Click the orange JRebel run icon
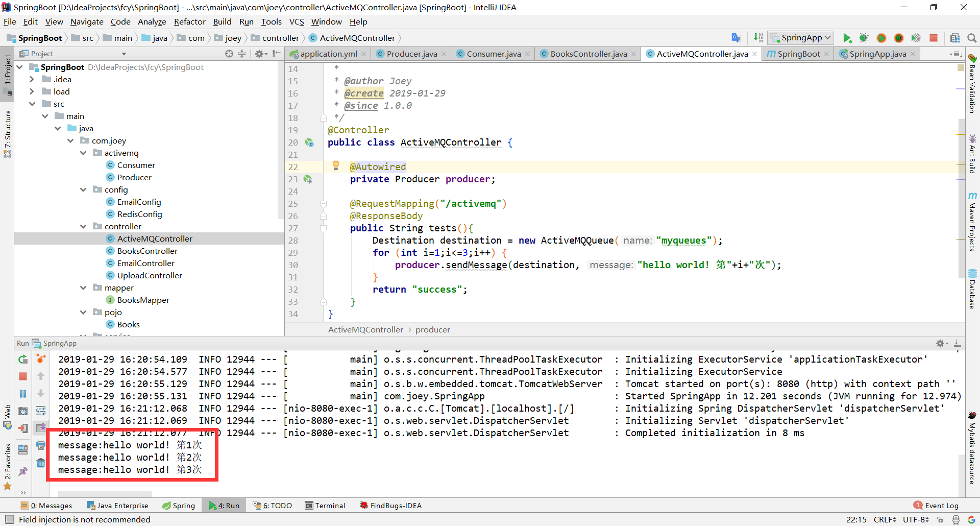This screenshot has height=526, width=980. (x=881, y=38)
